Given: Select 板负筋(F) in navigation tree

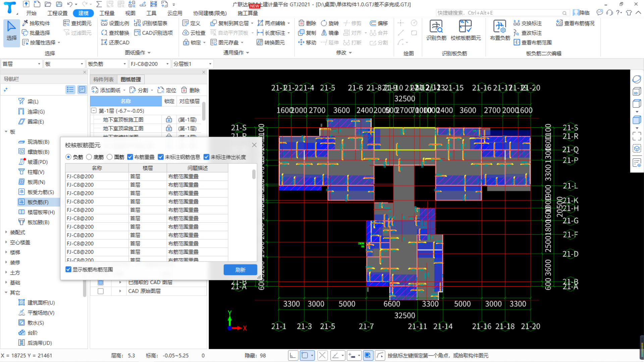Looking at the screenshot, I should (38, 202).
